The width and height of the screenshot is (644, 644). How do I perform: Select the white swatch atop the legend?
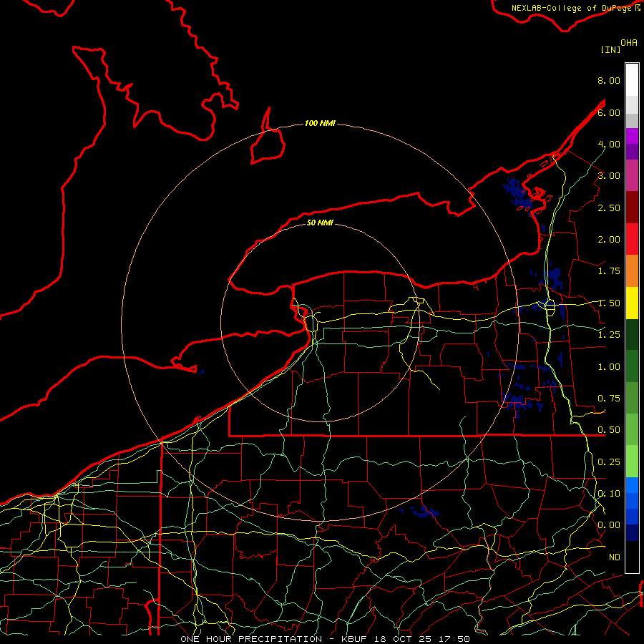(632, 79)
